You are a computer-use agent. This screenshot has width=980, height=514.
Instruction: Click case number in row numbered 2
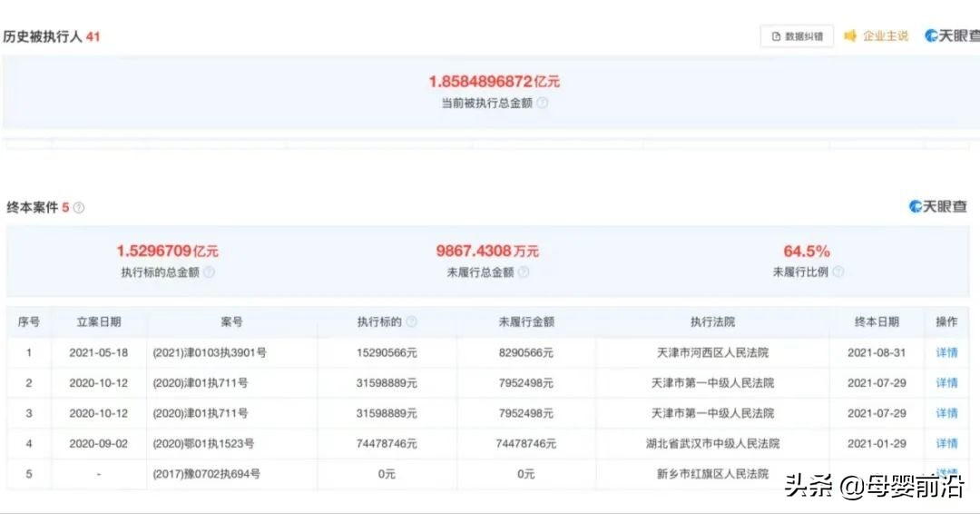click(x=200, y=382)
